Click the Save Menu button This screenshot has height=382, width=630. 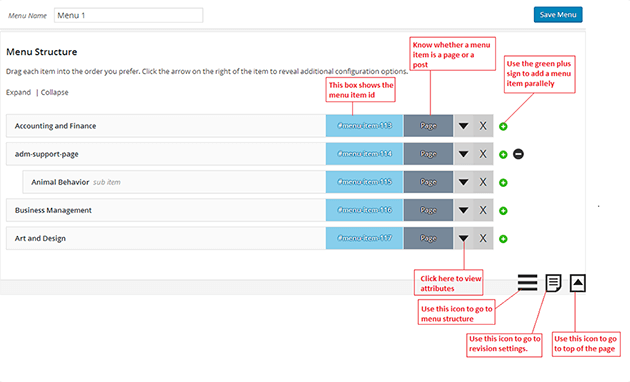pos(558,15)
